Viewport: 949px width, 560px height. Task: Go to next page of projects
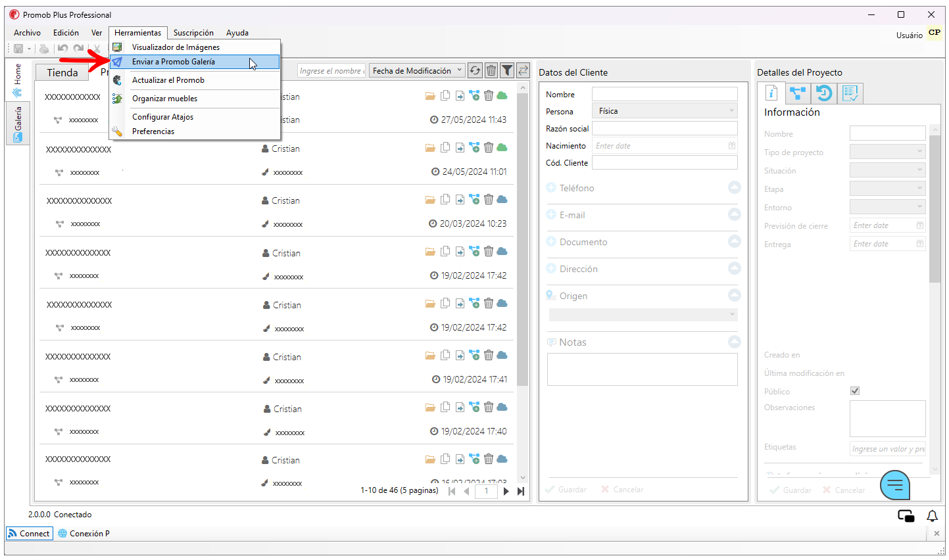tap(506, 491)
